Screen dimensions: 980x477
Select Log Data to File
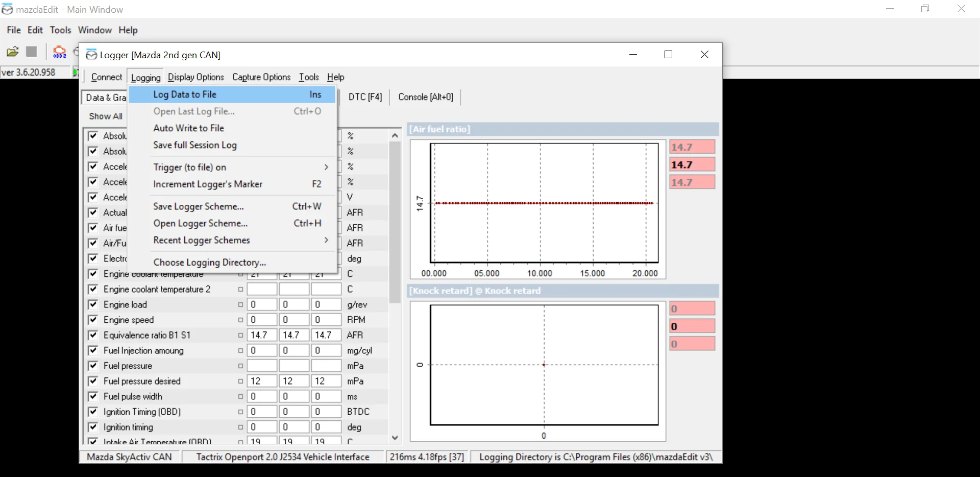(232, 94)
